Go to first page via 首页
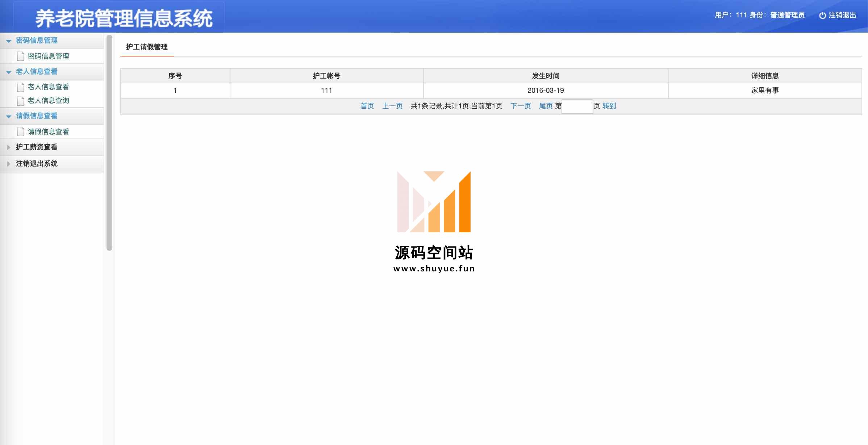868x445 pixels. [367, 106]
